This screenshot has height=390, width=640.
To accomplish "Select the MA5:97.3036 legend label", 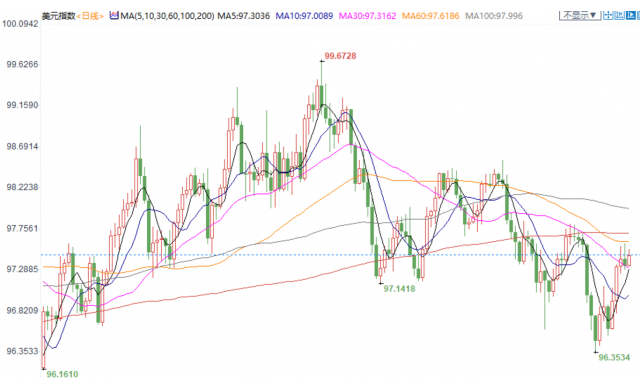I will click(243, 16).
